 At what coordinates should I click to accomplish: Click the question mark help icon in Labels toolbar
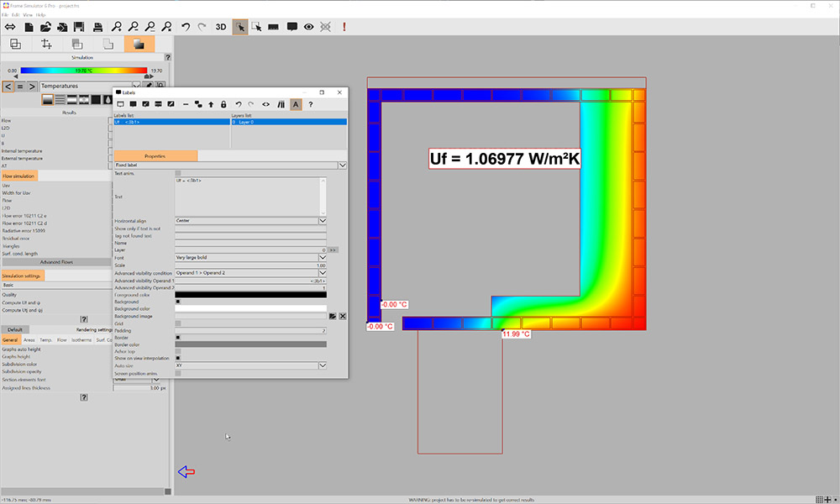click(311, 104)
